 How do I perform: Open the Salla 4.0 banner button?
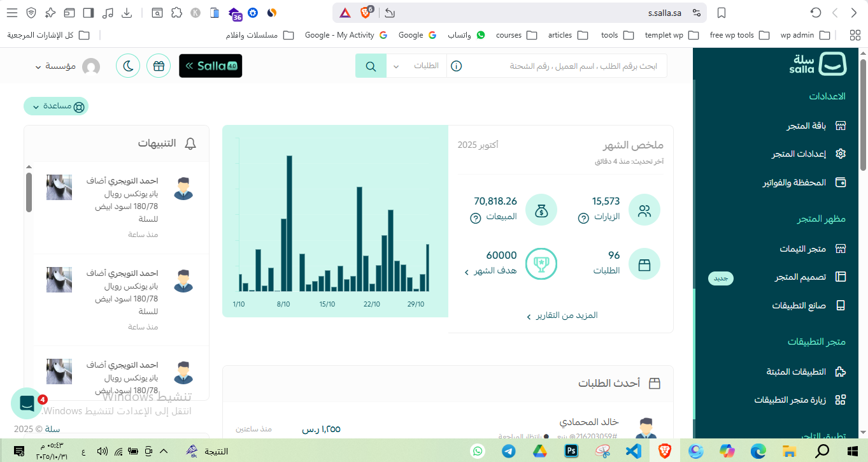(x=211, y=66)
